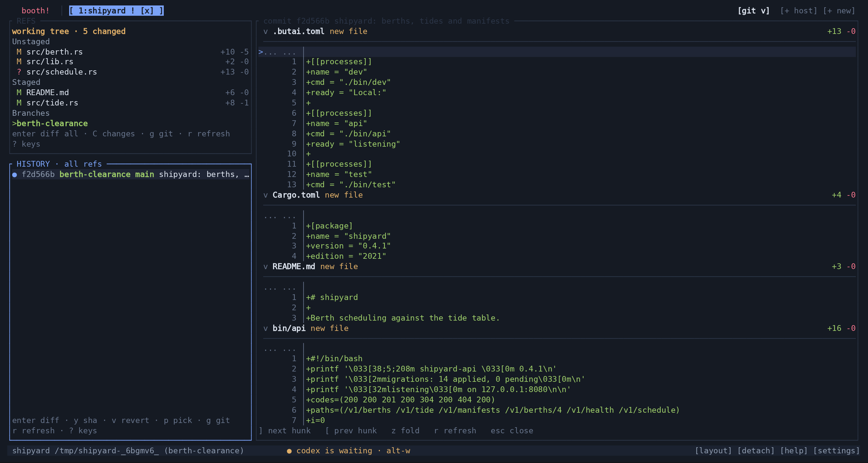Click r refresh in diff footer
868x463 pixels.
[x=455, y=431]
